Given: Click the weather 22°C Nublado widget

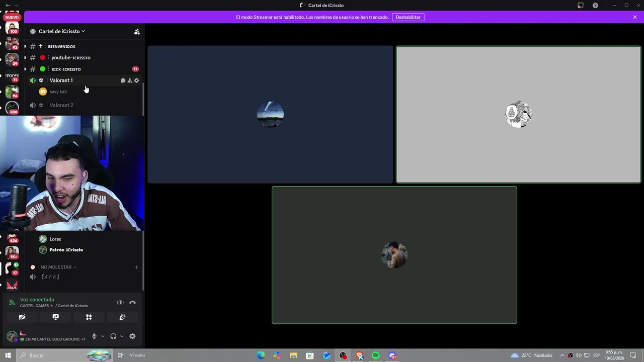Looking at the screenshot, I should [x=531, y=355].
